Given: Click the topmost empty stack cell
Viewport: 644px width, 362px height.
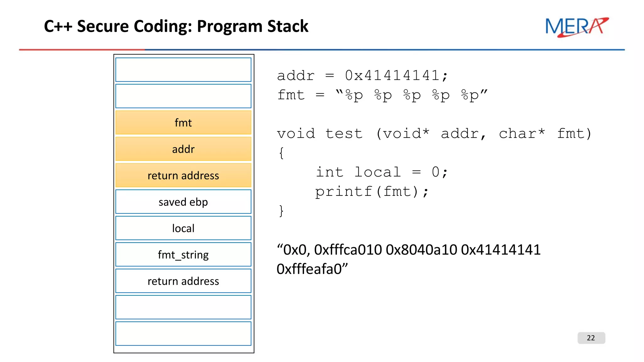Looking at the screenshot, I should (183, 70).
